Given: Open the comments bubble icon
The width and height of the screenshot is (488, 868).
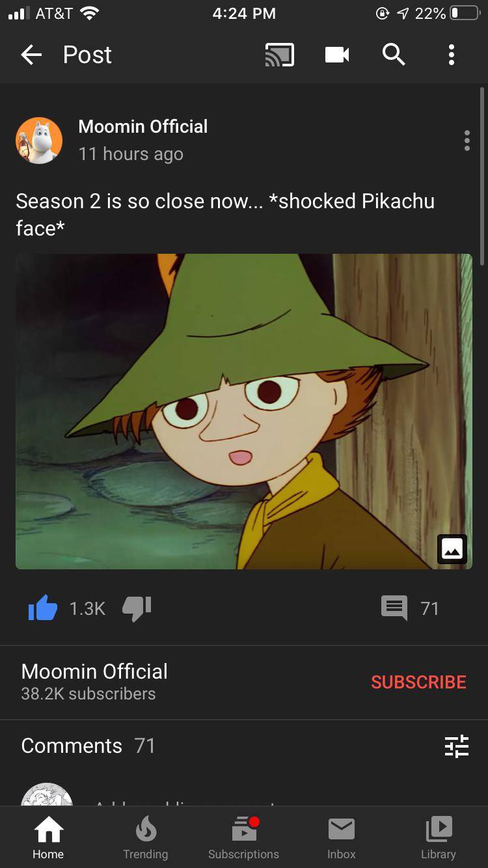Looking at the screenshot, I should click(x=394, y=609).
